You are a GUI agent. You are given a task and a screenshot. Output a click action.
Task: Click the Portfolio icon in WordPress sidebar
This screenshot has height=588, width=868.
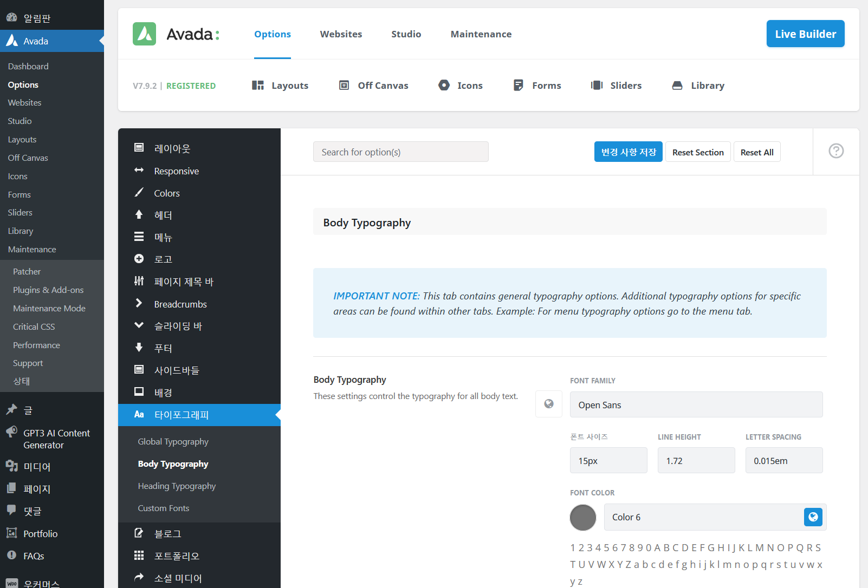point(12,533)
